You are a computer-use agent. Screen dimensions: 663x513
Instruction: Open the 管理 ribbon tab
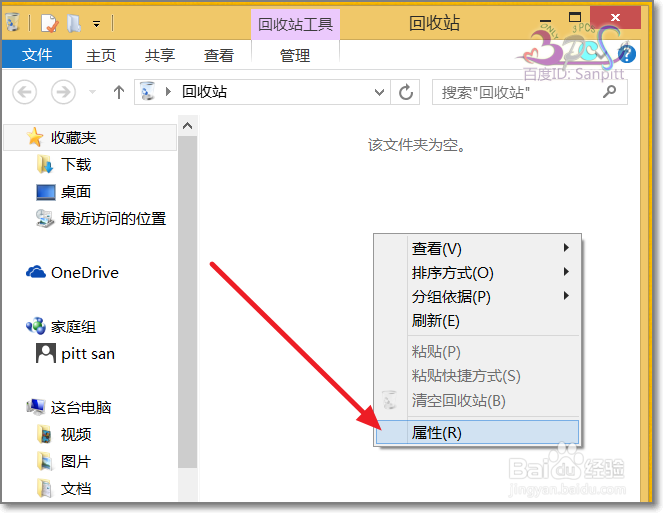(295, 55)
